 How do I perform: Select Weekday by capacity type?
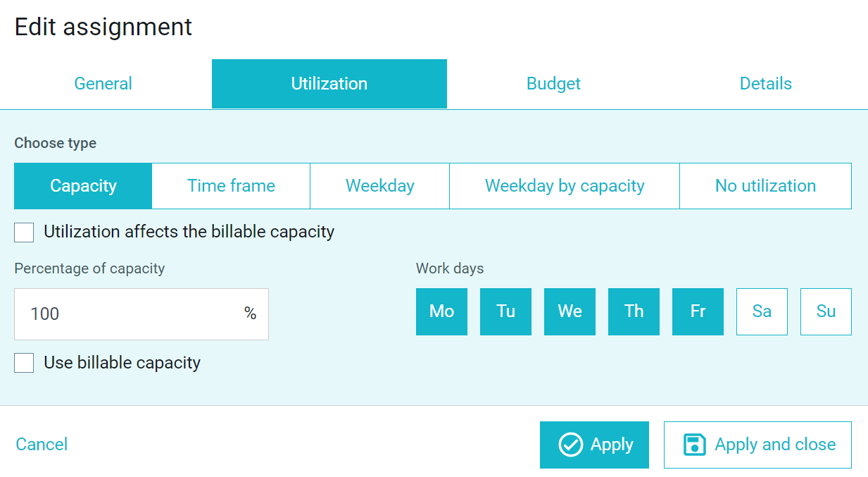[x=565, y=186]
